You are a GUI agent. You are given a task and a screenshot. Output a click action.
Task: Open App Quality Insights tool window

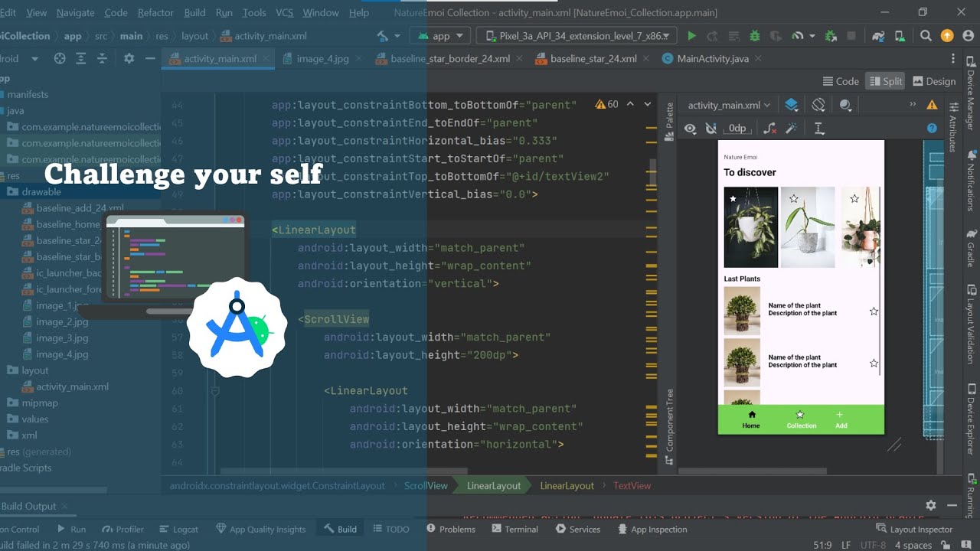(x=261, y=529)
